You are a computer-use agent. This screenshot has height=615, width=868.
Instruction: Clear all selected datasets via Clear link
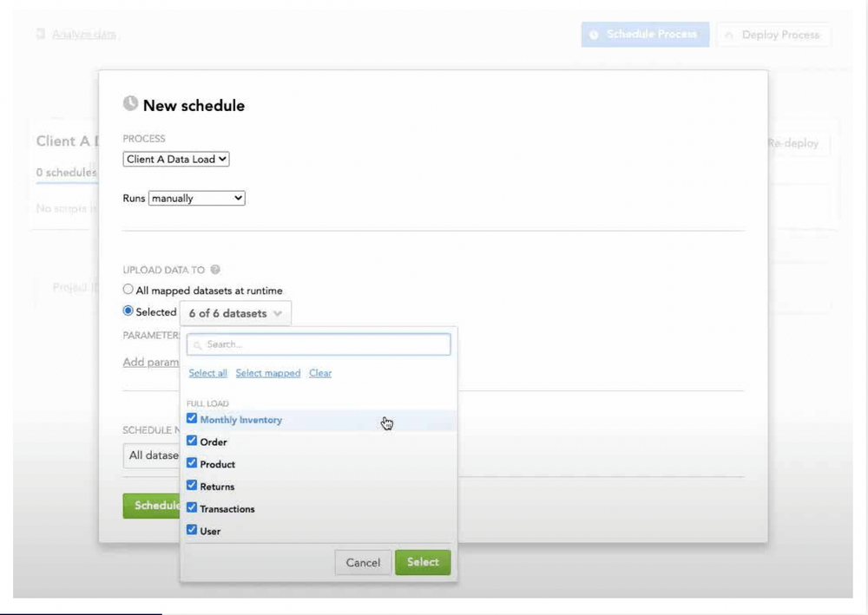click(x=319, y=372)
